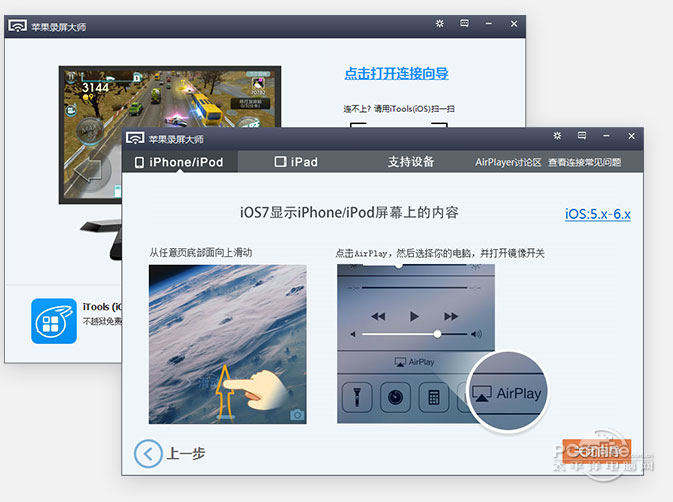This screenshot has height=502, width=673.
Task: Click the loud speaker icon right of volume slider
Action: [476, 334]
